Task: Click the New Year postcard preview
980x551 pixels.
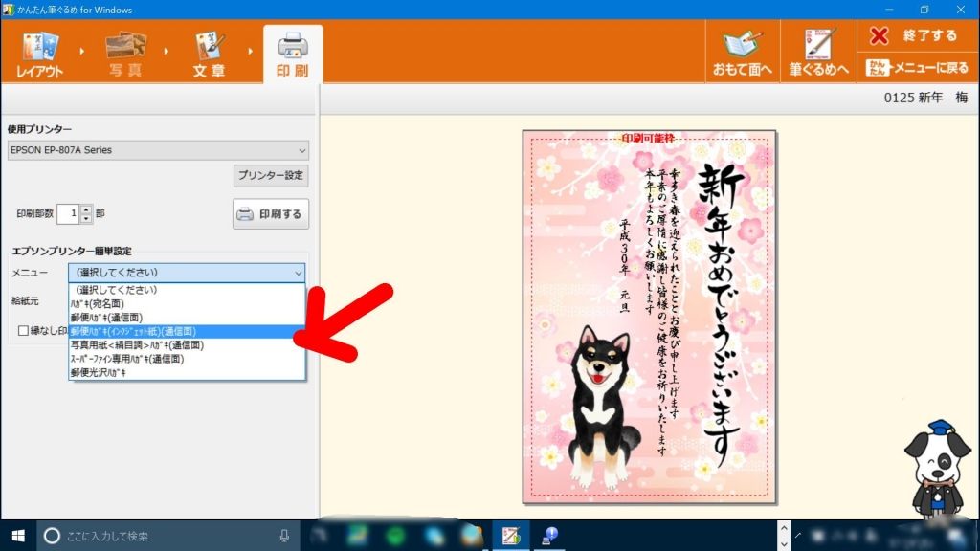Action: 650,317
